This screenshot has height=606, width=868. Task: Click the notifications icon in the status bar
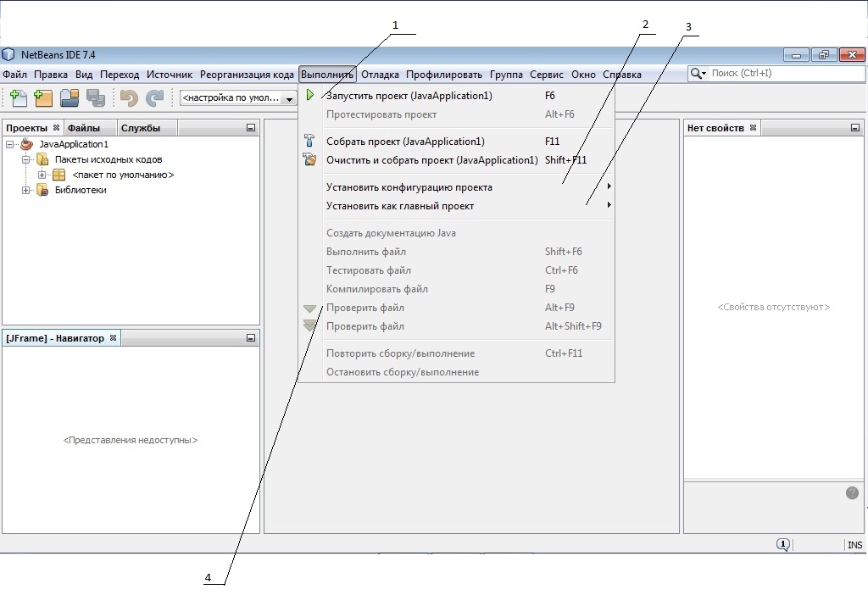point(782,545)
